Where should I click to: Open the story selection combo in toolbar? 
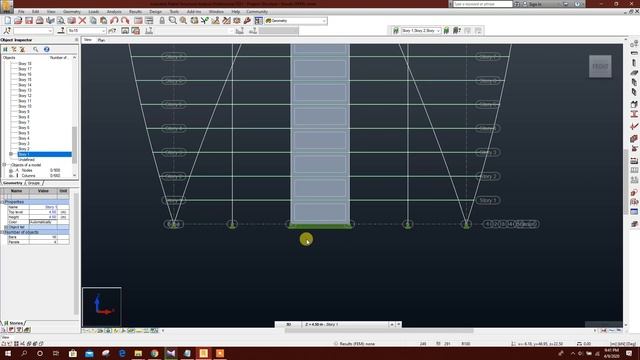421,31
